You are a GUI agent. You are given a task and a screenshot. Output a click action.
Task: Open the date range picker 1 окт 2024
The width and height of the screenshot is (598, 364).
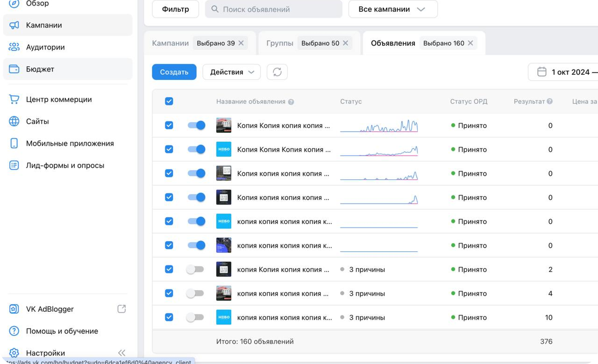[x=566, y=72]
